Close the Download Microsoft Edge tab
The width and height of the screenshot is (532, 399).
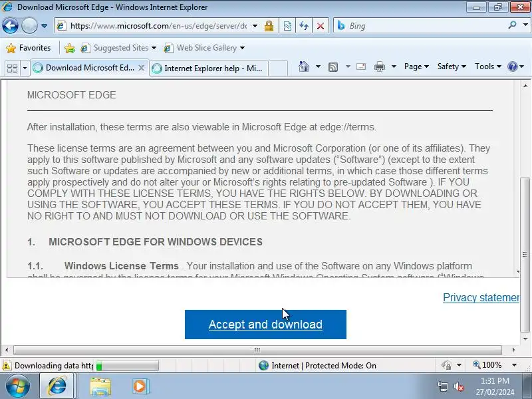pyautogui.click(x=142, y=68)
